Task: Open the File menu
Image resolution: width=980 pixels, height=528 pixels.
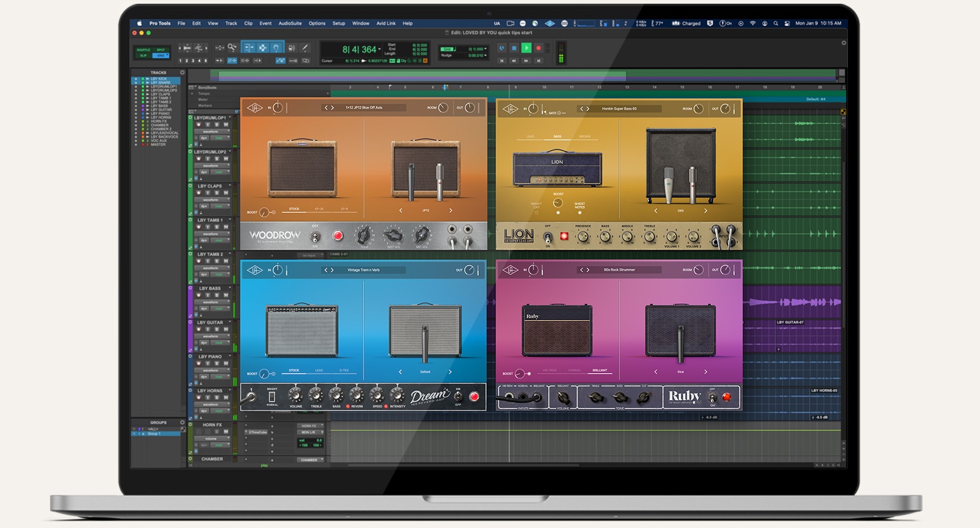Action: pos(181,23)
